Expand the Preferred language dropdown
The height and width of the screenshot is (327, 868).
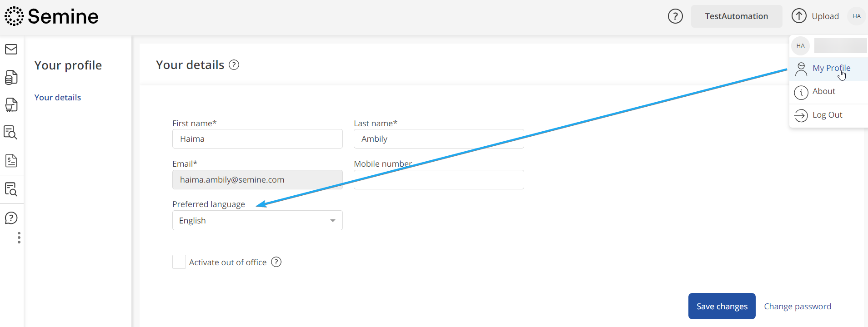[x=257, y=220]
